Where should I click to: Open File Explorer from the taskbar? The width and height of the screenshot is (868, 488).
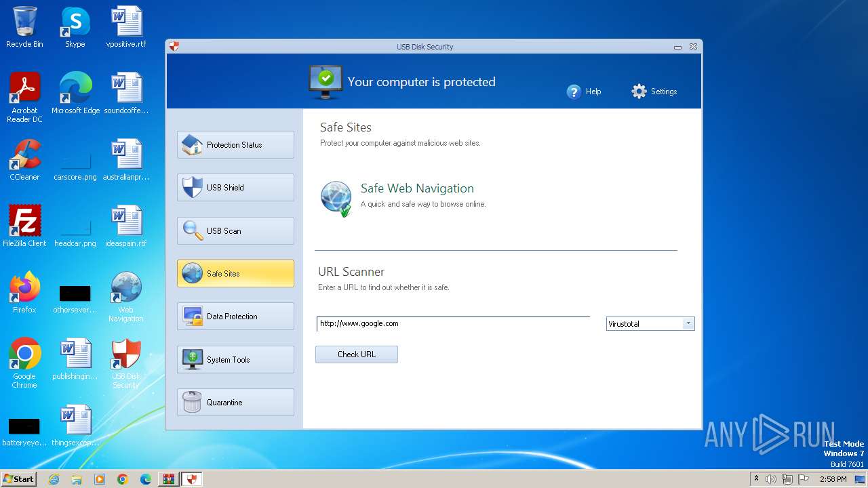[x=77, y=479]
